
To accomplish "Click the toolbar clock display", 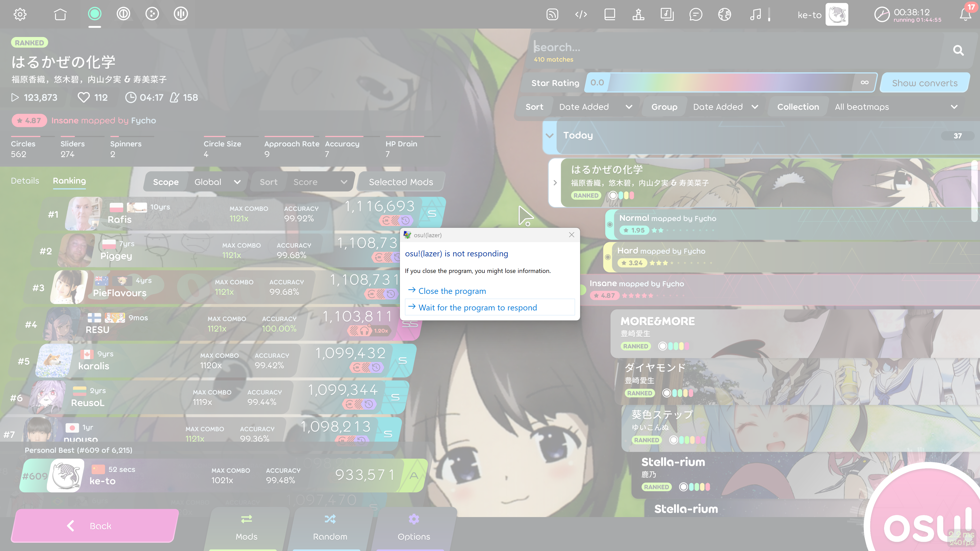I will (908, 15).
